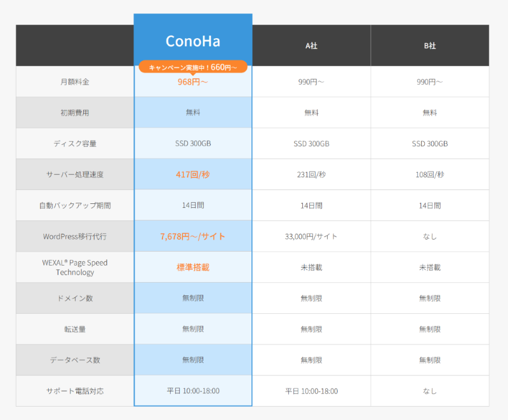
Task: Click ConoHa's 968円〜 monthly price
Action: tap(193, 82)
